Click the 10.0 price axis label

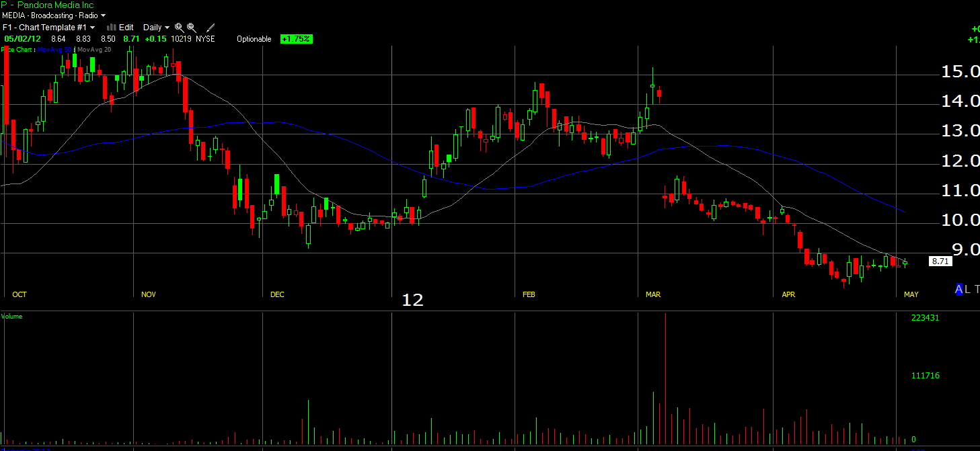pyautogui.click(x=960, y=220)
